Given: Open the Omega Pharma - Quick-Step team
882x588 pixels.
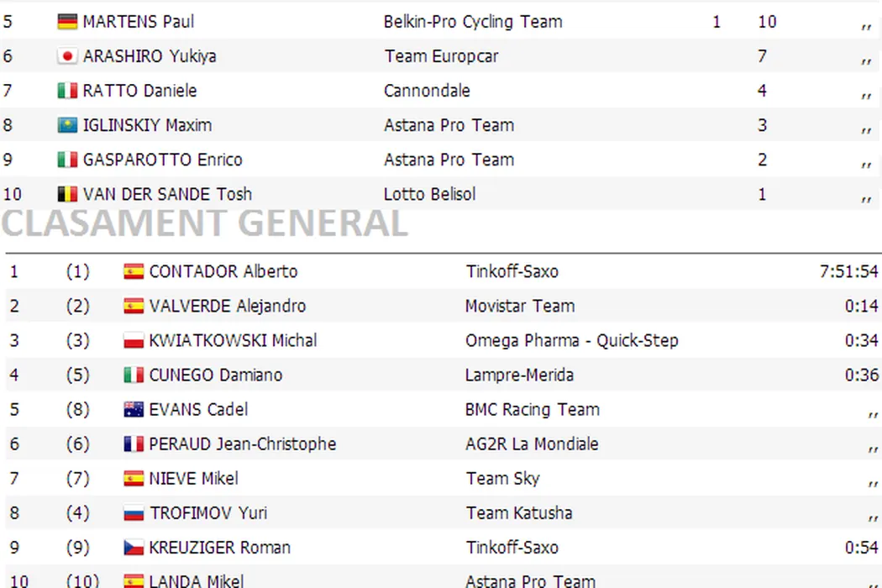Looking at the screenshot, I should (571, 340).
